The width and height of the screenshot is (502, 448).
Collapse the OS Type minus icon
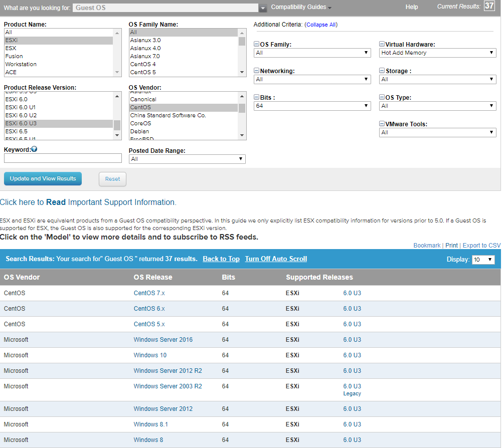(382, 98)
